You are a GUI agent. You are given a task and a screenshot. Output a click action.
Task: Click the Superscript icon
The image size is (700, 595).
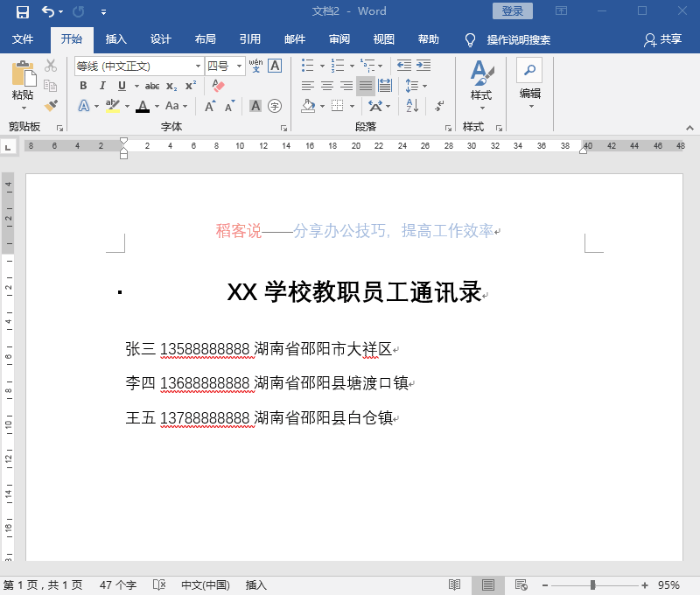click(x=191, y=83)
